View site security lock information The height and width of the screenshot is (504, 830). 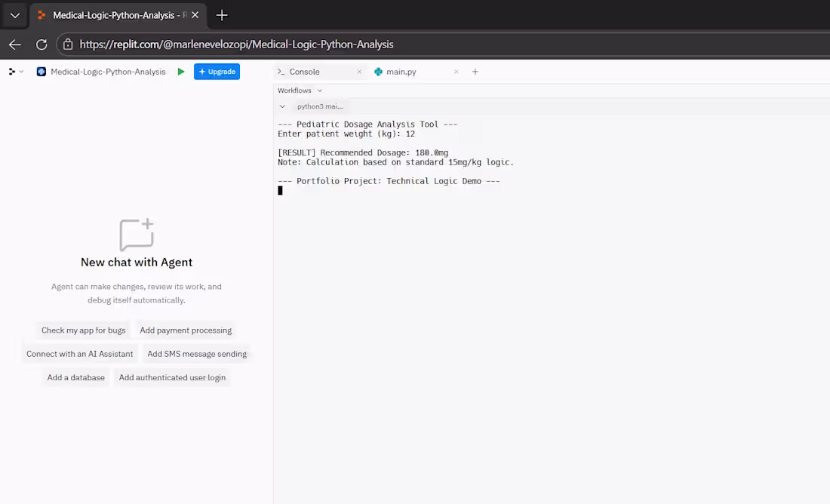pyautogui.click(x=68, y=45)
